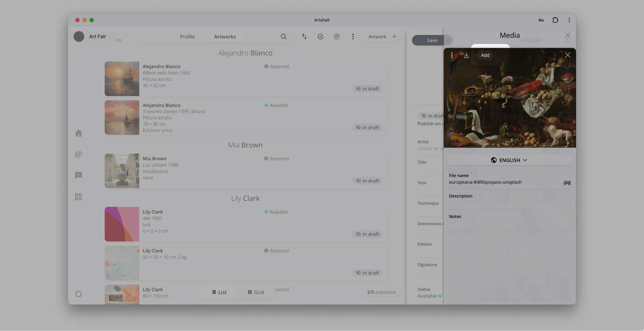
Task: Toggle In draft on Tramonto Dorato
Action: click(368, 127)
